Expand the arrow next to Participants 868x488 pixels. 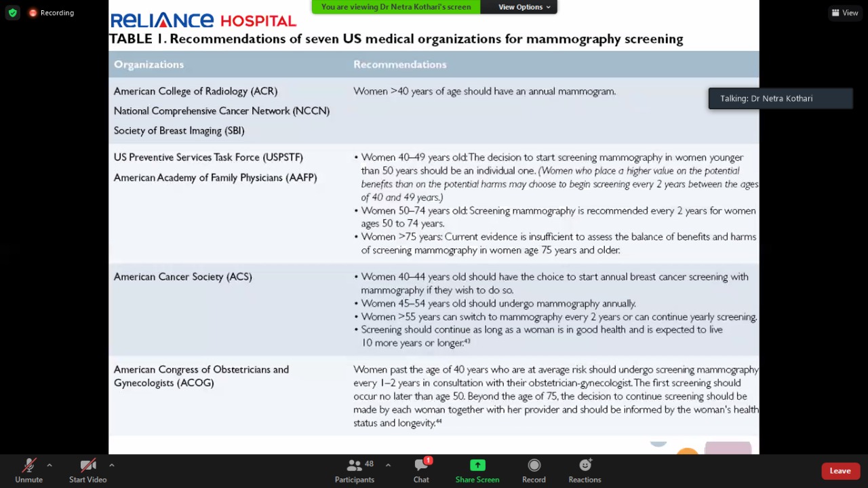388,465
